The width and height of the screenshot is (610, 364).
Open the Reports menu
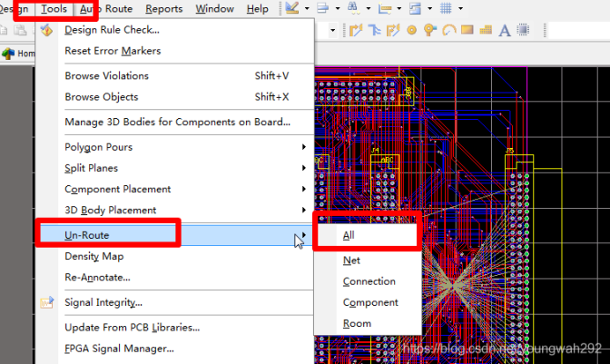point(163,9)
